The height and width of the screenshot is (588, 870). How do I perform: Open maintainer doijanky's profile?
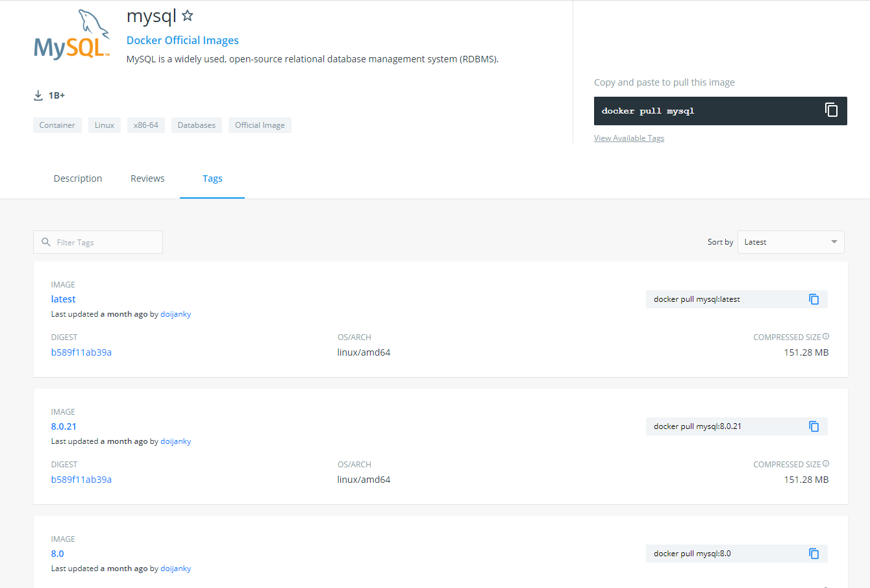pyautogui.click(x=175, y=313)
